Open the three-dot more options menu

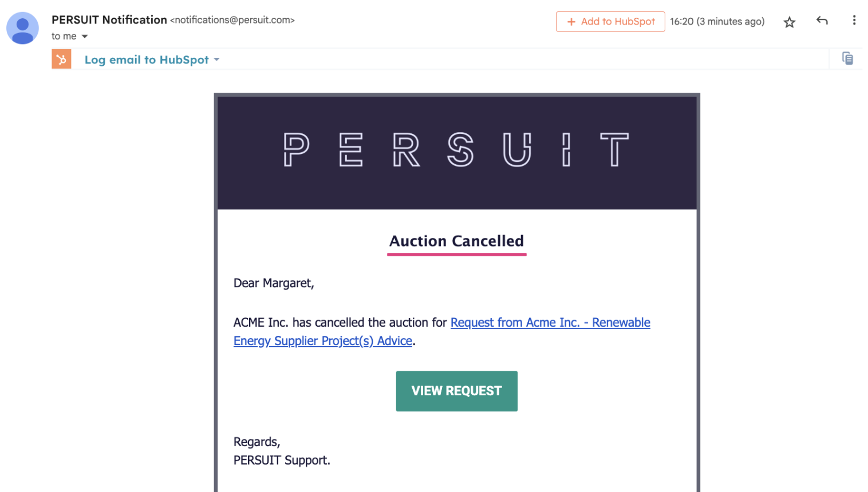pyautogui.click(x=854, y=20)
